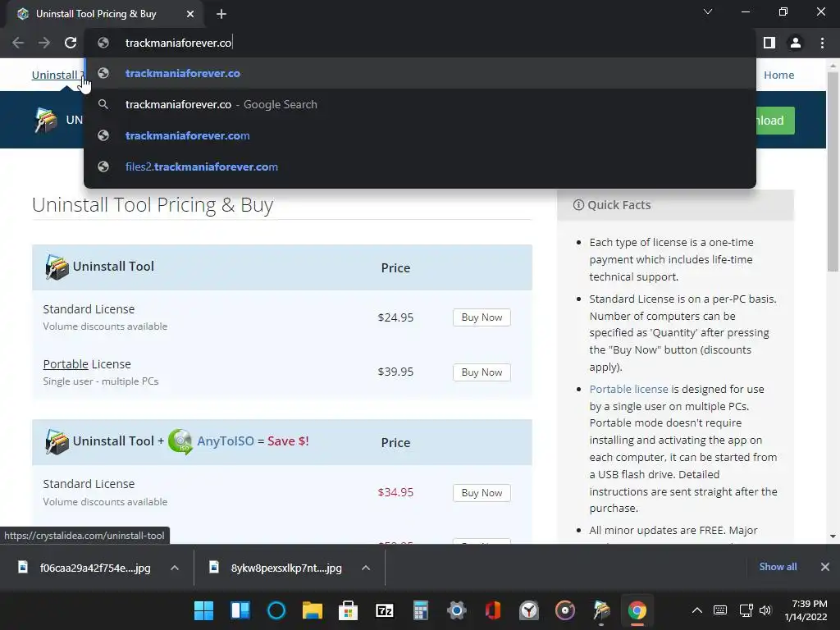This screenshot has width=840, height=630.
Task: Click Uninstall Tool icon in bundle header
Action: click(x=57, y=442)
